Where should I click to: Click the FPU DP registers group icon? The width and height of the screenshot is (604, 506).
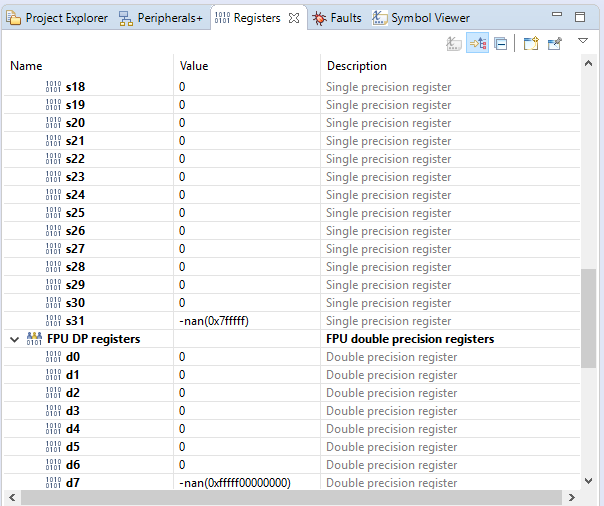pyautogui.click(x=34, y=338)
